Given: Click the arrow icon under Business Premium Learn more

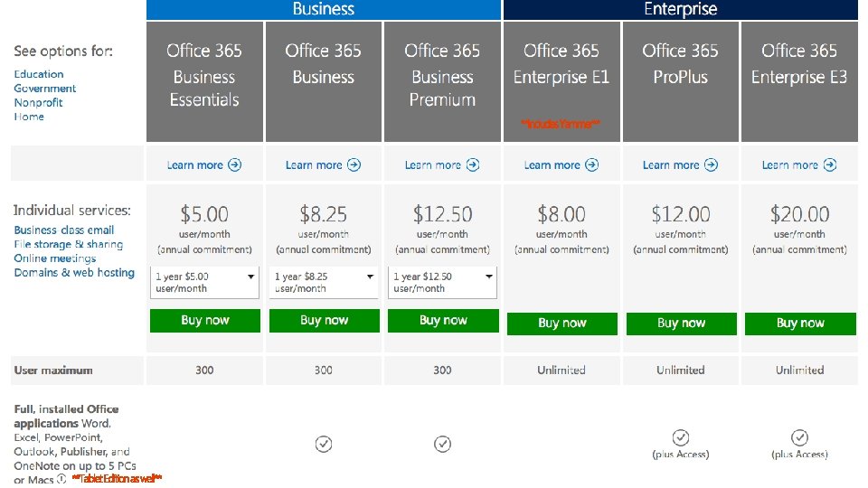Looking at the screenshot, I should coord(473,165).
